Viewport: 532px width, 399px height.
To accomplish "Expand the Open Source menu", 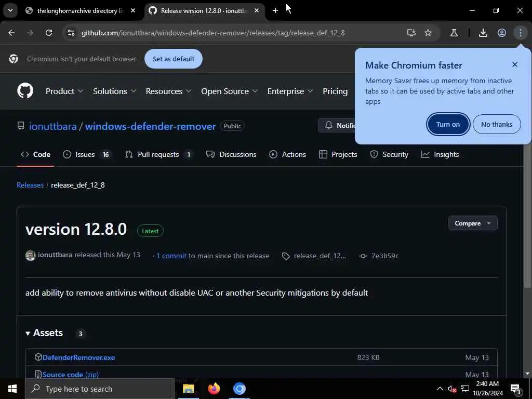I will pyautogui.click(x=229, y=91).
